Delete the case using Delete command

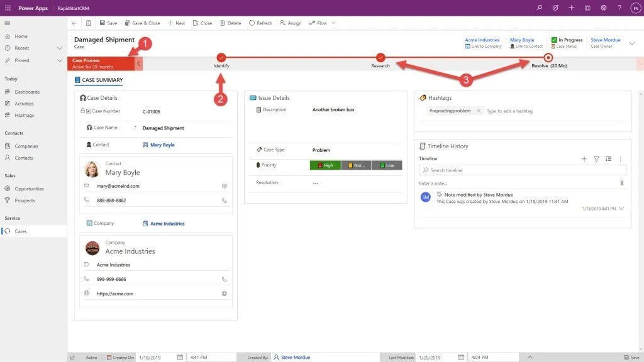point(230,23)
